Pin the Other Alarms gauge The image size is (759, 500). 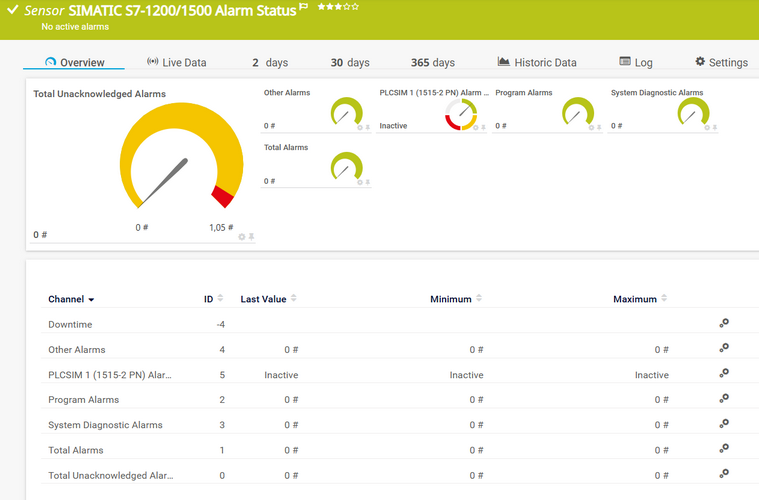click(367, 127)
